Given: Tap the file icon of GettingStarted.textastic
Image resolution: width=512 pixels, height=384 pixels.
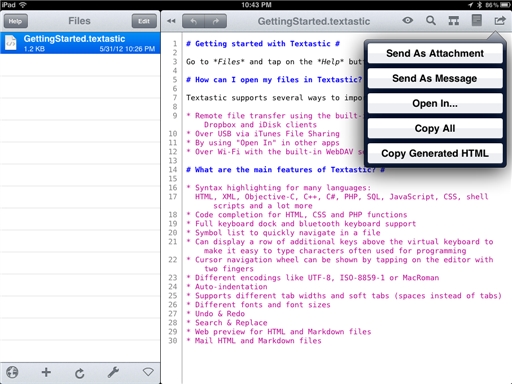Looking at the screenshot, I should (11, 43).
